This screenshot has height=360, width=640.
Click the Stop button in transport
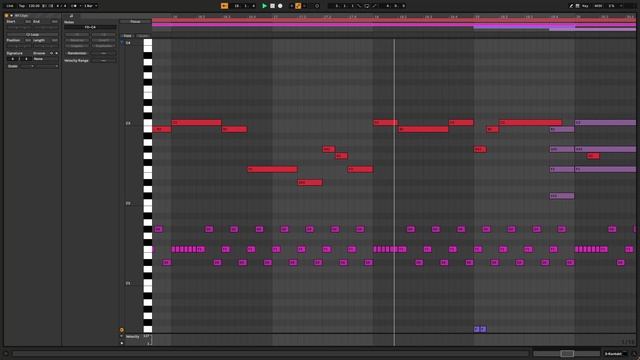click(x=273, y=6)
